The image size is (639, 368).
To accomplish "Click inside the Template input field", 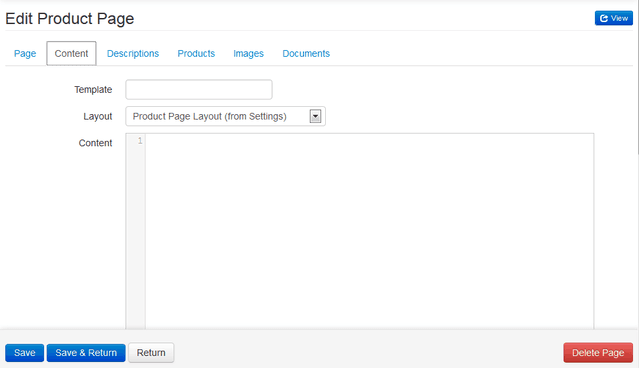I will click(199, 89).
